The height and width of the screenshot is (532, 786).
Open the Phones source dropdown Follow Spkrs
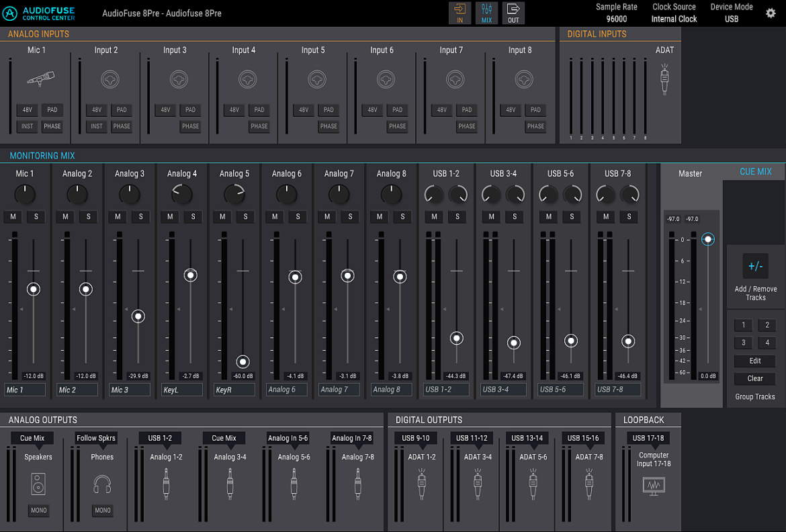point(96,438)
